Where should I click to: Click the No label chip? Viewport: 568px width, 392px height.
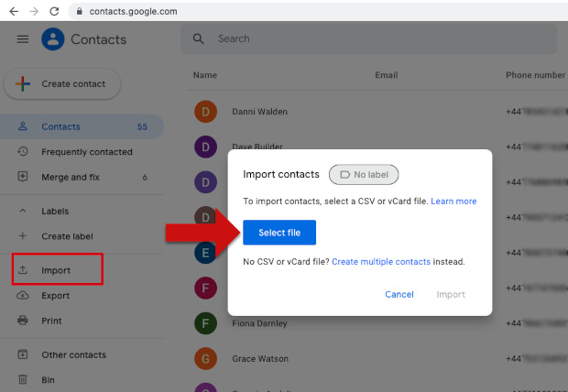click(x=364, y=174)
